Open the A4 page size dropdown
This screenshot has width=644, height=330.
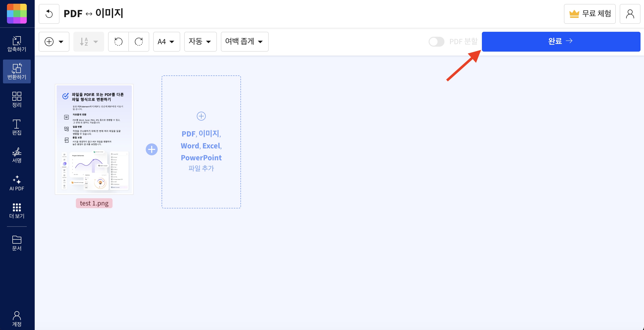tap(166, 41)
